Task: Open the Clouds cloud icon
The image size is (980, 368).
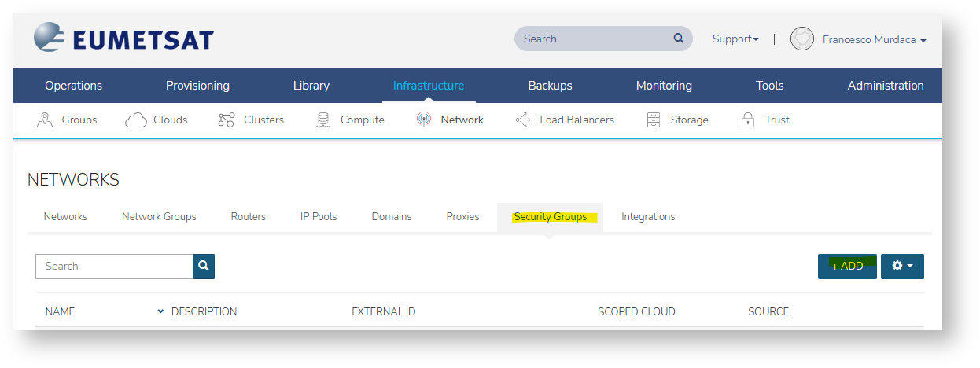Action: click(136, 120)
